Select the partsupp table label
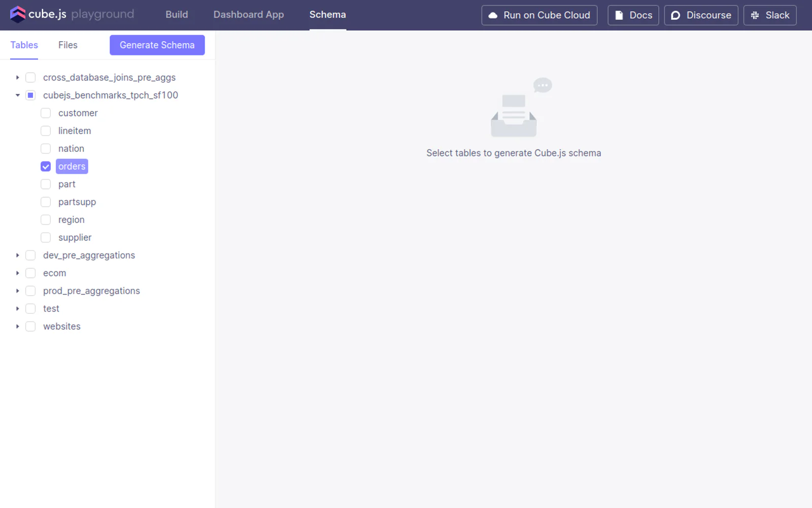 pyautogui.click(x=77, y=202)
